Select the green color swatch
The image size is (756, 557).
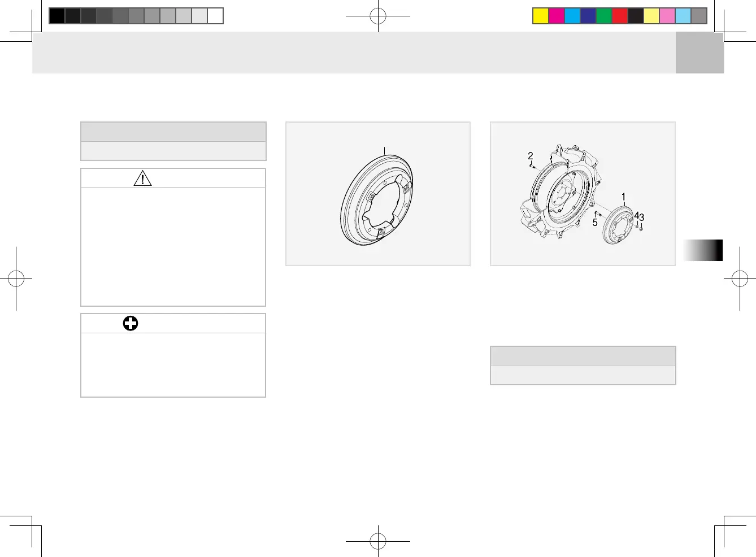[x=604, y=16]
